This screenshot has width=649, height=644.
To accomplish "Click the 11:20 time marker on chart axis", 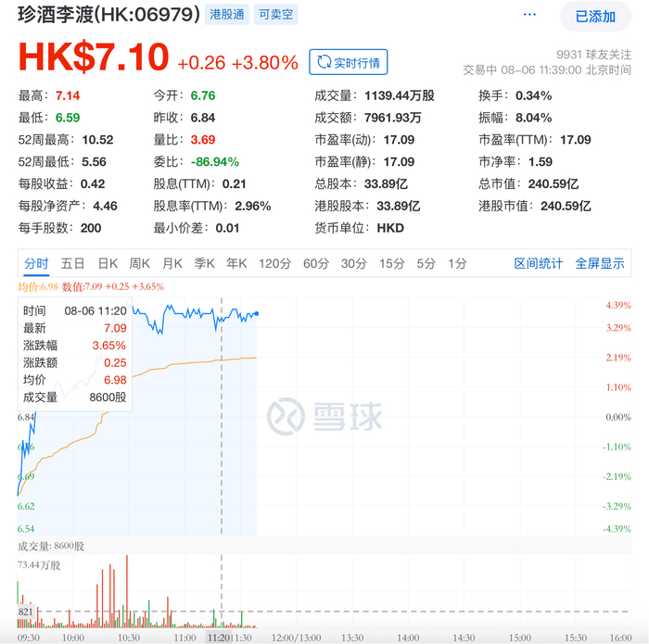I will coord(220,638).
